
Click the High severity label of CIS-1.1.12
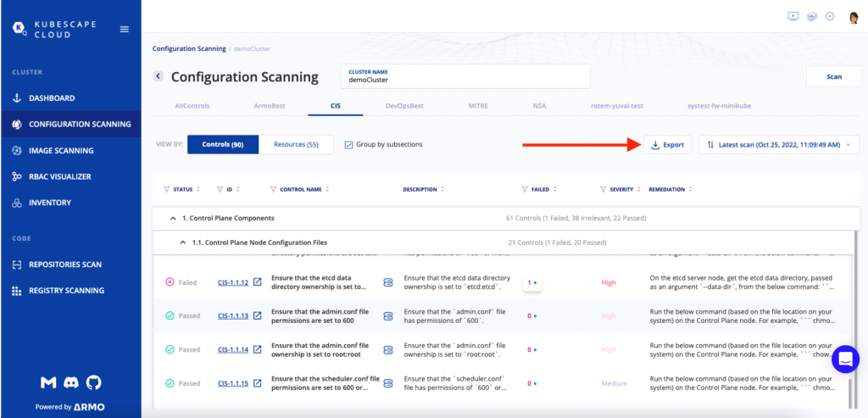(609, 282)
